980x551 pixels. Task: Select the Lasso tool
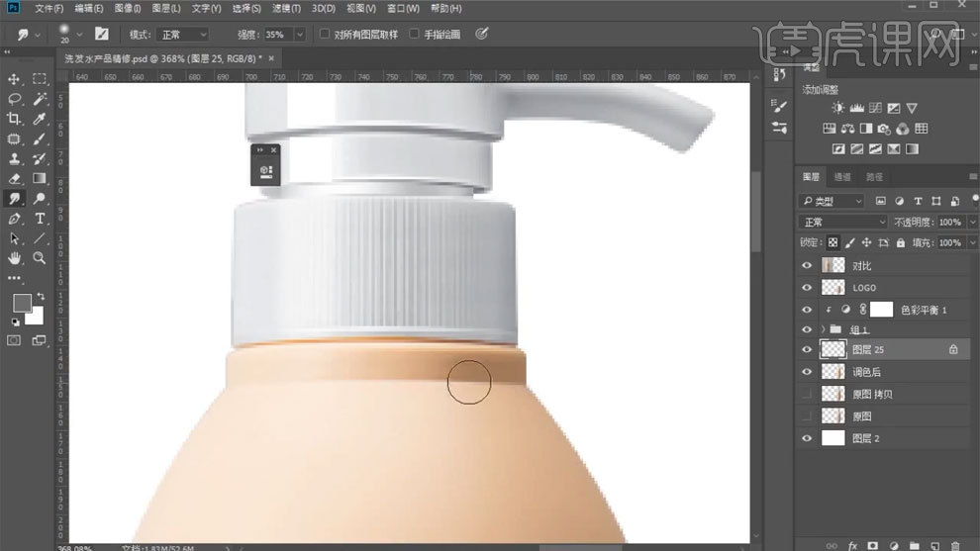point(14,99)
